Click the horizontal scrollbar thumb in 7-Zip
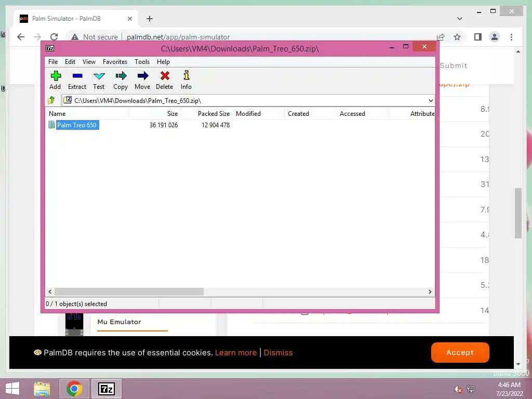Viewport: 532px width, 399px height. pyautogui.click(x=129, y=291)
